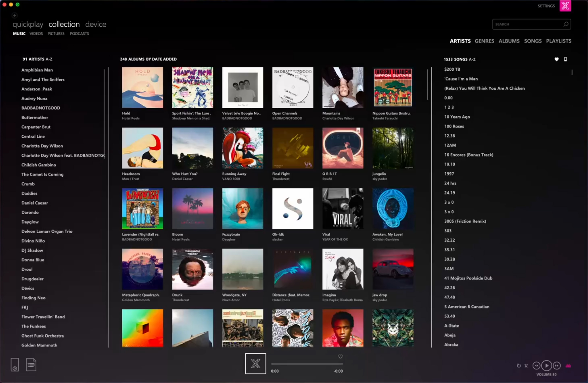Click the artists list scrollbar
The height and width of the screenshot is (383, 588).
point(104,114)
